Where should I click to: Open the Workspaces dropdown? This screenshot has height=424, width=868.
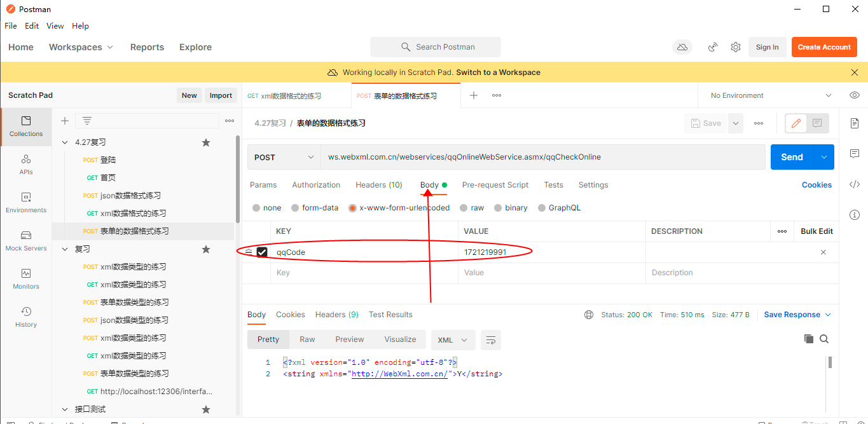(81, 47)
